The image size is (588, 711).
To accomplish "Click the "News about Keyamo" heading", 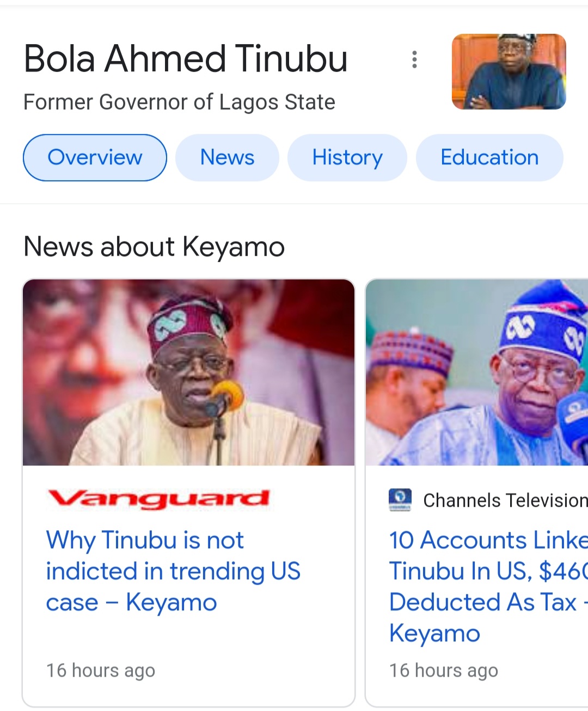I will (154, 247).
